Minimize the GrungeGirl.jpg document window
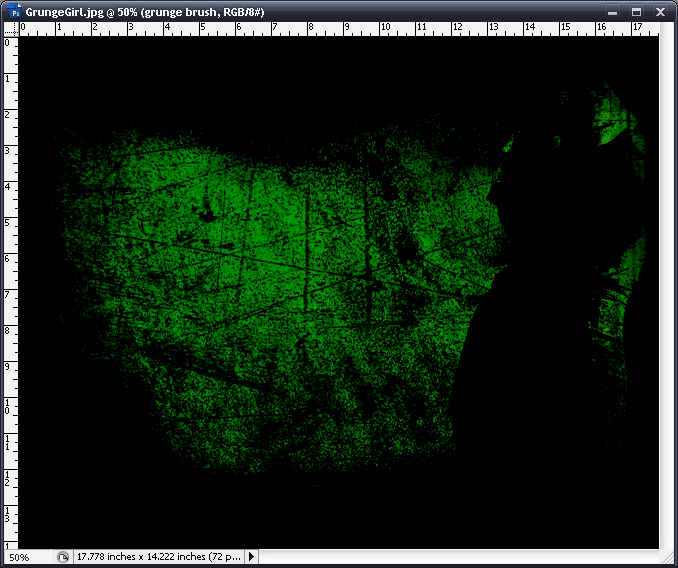Image resolution: width=678 pixels, height=568 pixels. 612,12
